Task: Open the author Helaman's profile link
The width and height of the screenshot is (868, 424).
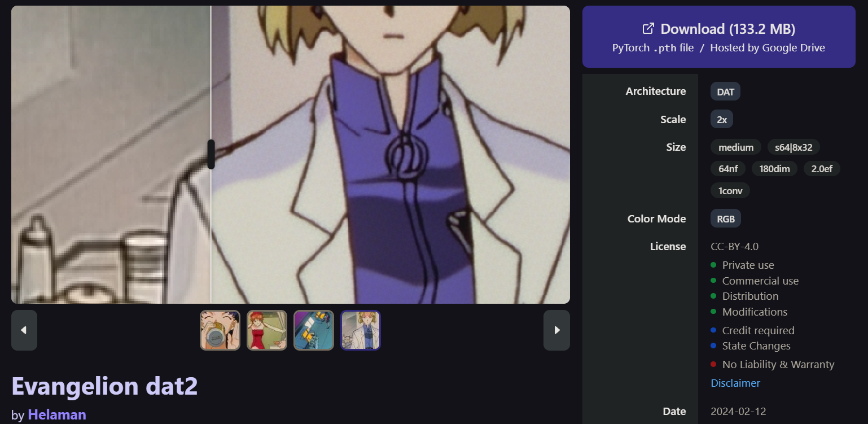Action: click(x=57, y=415)
